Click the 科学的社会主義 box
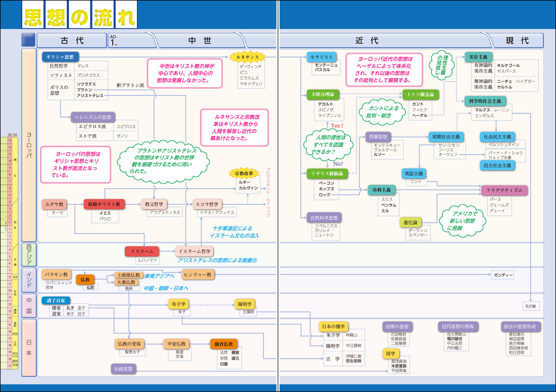This screenshot has width=556, height=392. click(485, 101)
